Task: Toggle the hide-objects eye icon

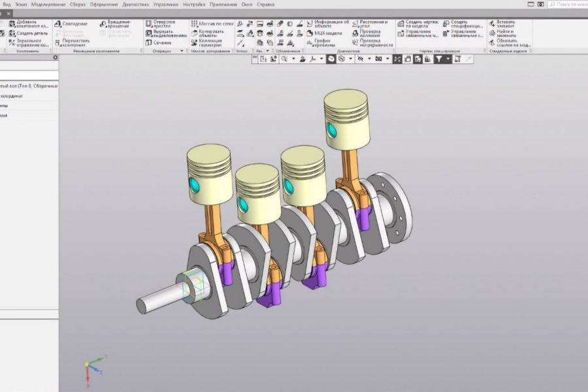Action: tap(361, 59)
